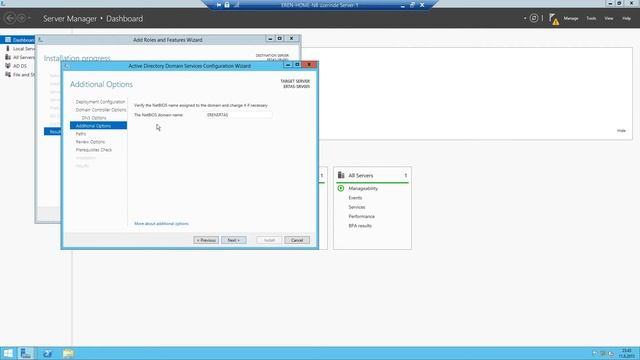This screenshot has height=360, width=640.
Task: Click Next in the AD DS wizard
Action: (233, 240)
